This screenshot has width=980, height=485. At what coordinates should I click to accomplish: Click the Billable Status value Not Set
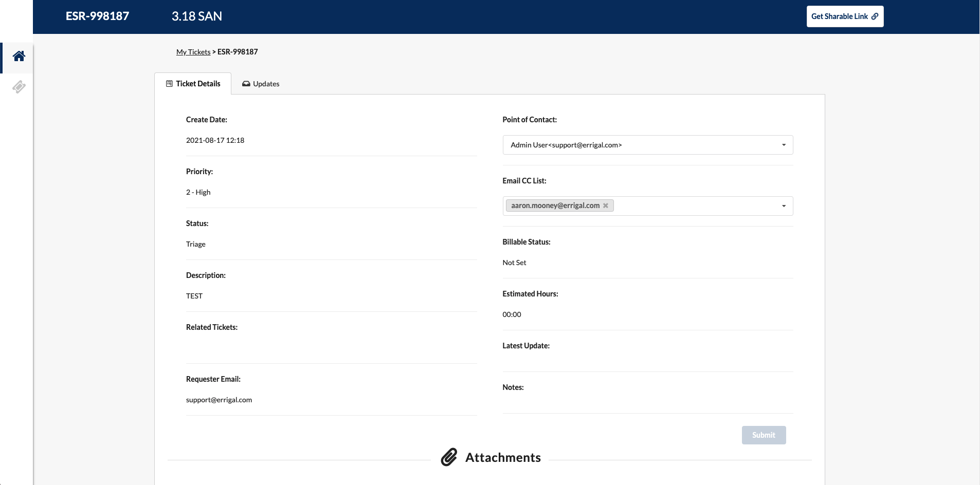pos(514,263)
